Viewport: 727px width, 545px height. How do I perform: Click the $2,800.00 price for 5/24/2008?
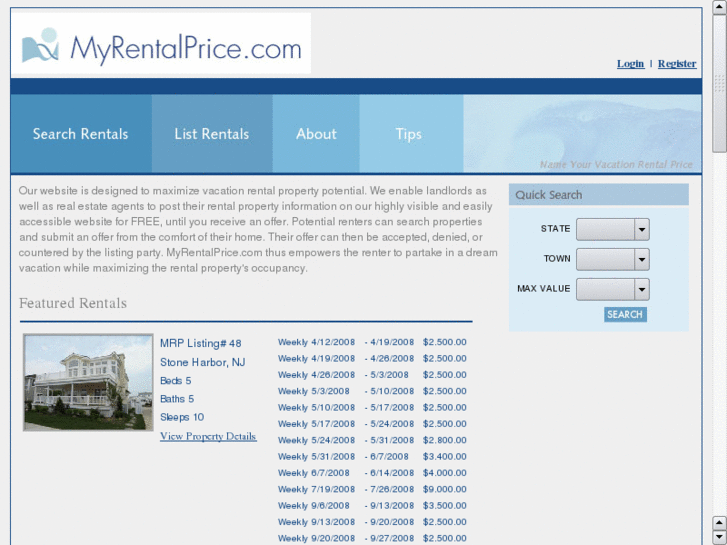[445, 440]
